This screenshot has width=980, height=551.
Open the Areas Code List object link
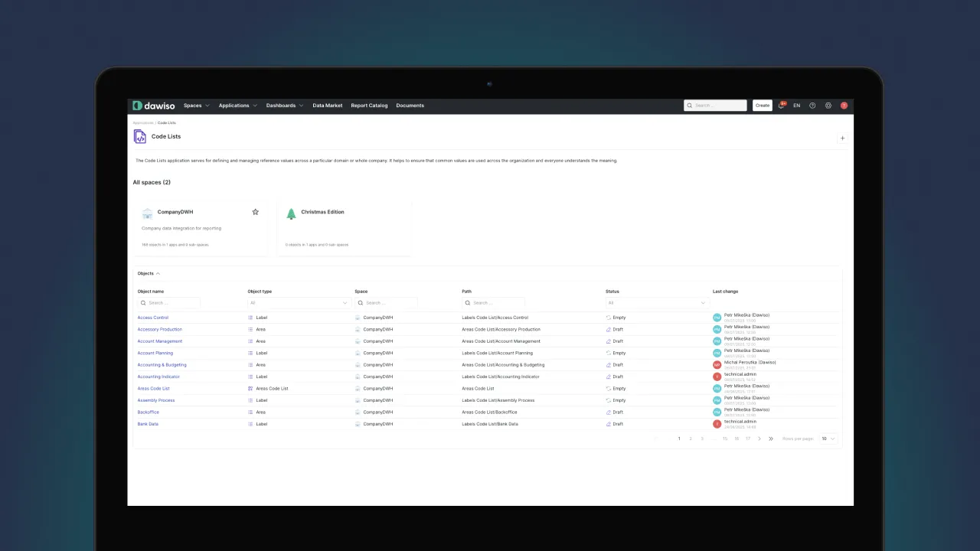[x=154, y=389]
